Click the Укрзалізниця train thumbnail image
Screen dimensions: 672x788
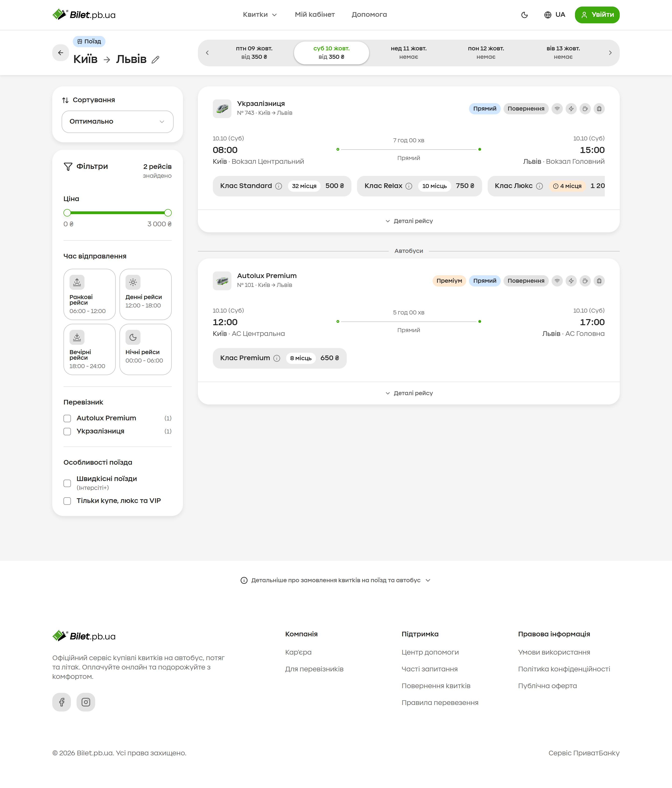[x=222, y=109]
